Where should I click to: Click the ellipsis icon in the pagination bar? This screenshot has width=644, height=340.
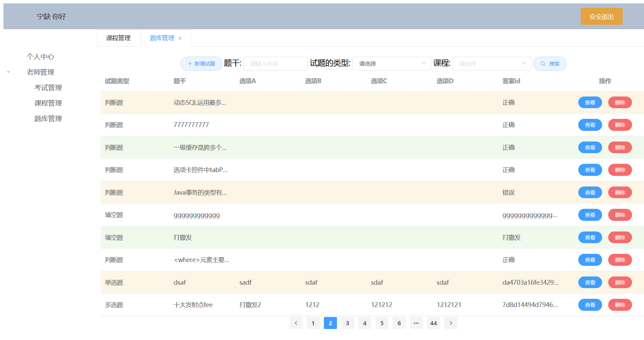416,323
